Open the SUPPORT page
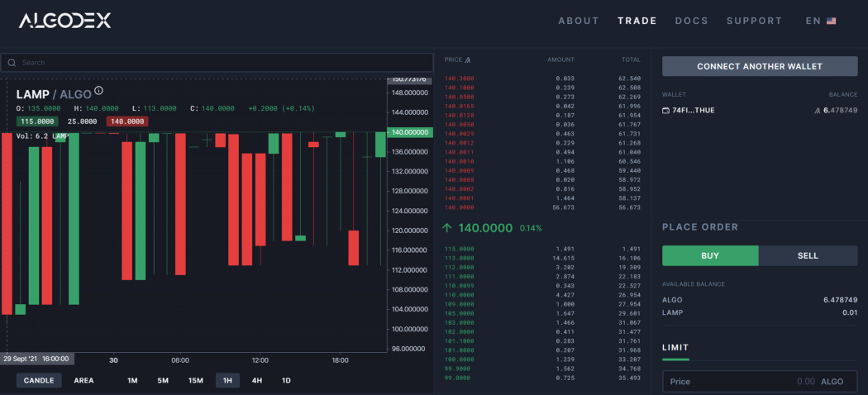The width and height of the screenshot is (868, 395). tap(754, 21)
